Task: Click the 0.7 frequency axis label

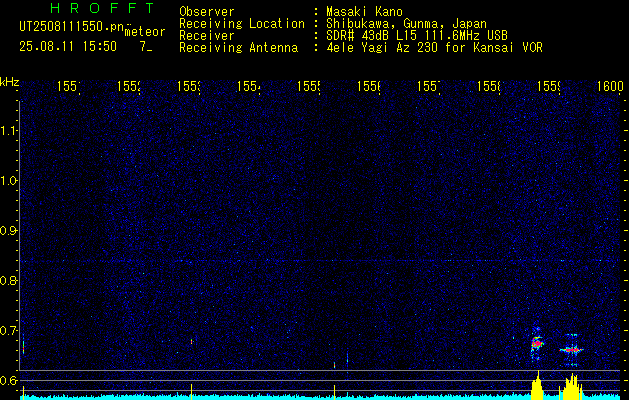Action: [x=8, y=330]
